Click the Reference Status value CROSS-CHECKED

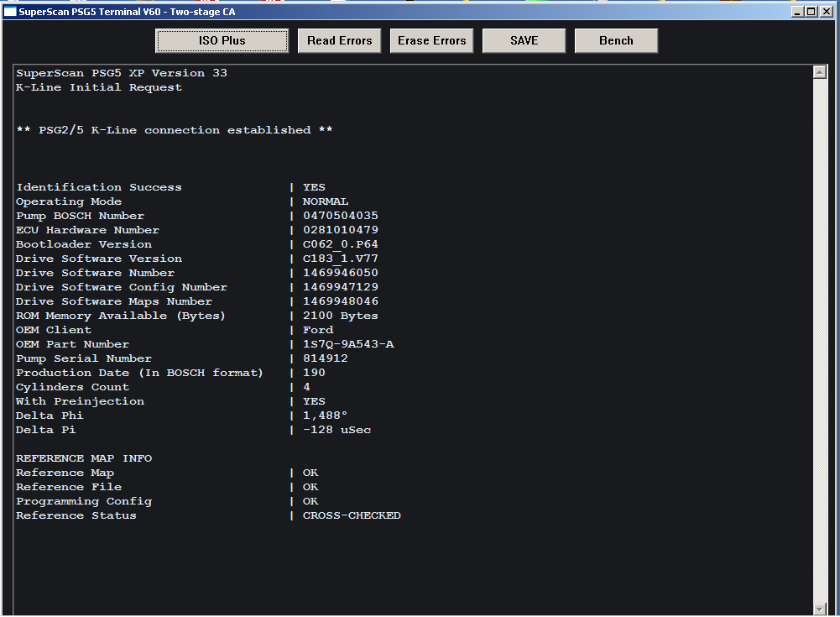coord(352,515)
